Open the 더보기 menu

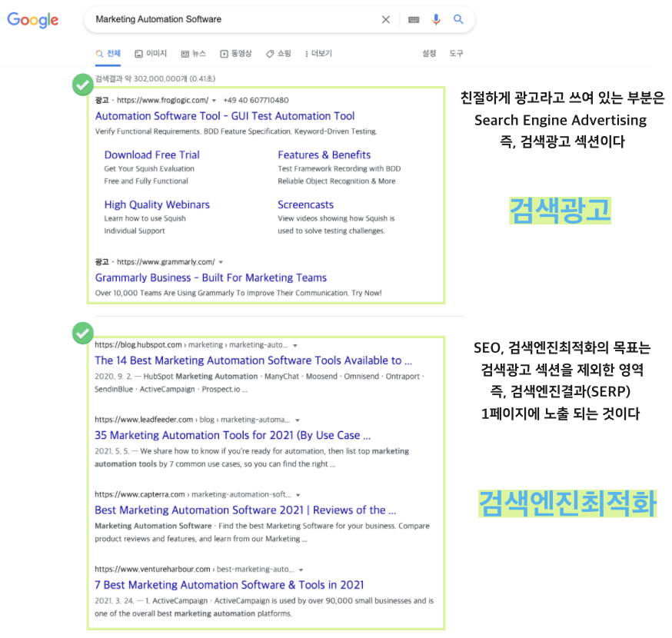(318, 54)
